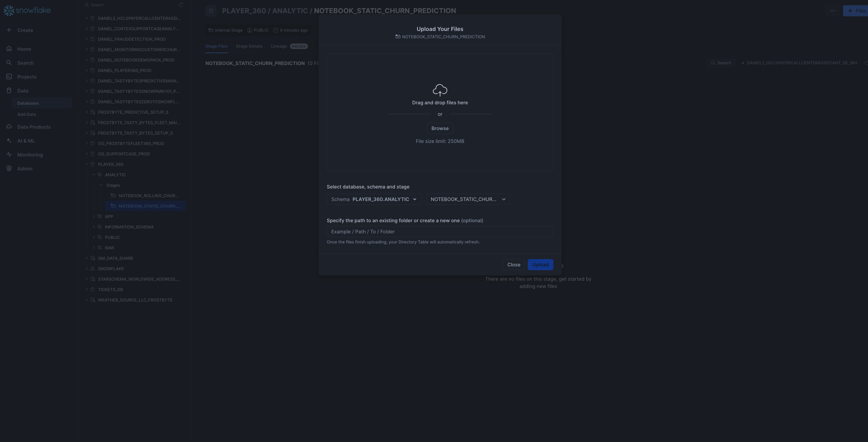Select the Home icon in sidebar

coord(9,49)
